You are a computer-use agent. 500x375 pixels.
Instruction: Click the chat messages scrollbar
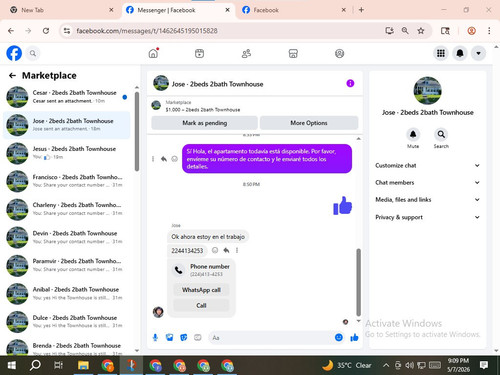coord(359,282)
